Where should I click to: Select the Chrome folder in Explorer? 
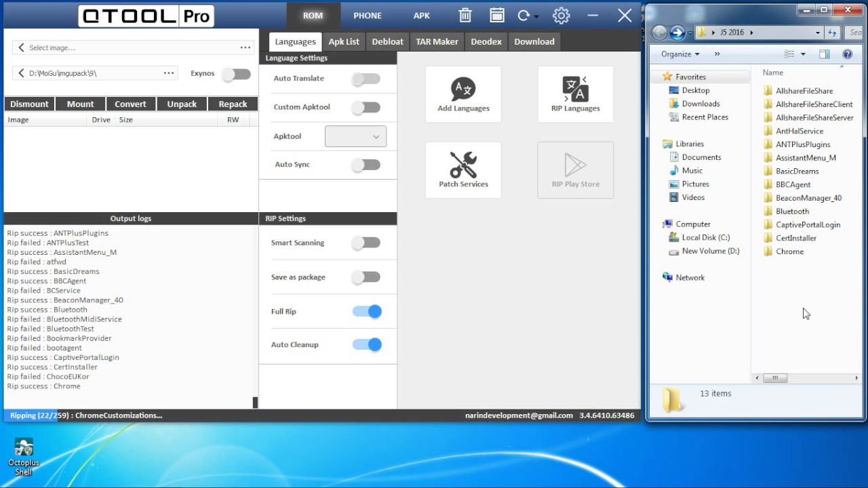[789, 251]
